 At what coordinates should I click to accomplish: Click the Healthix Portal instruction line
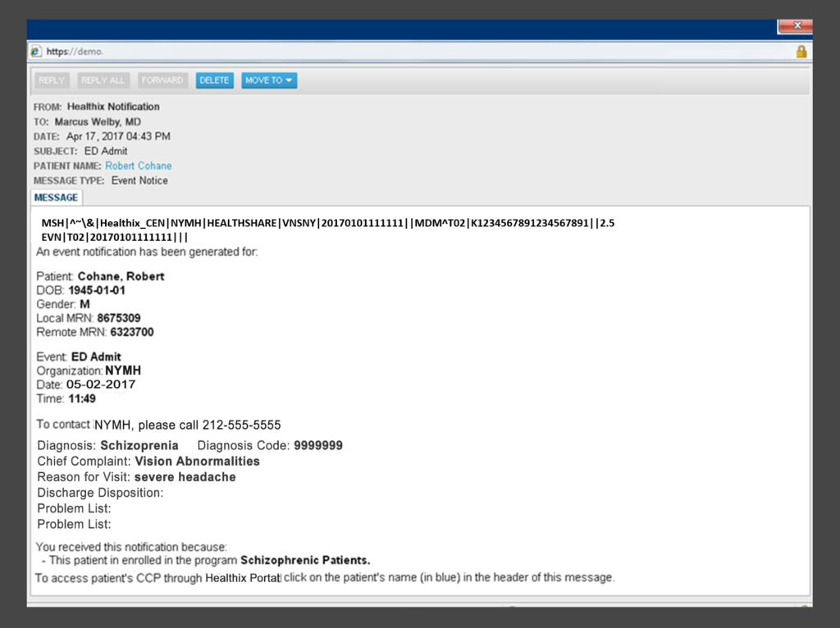325,578
